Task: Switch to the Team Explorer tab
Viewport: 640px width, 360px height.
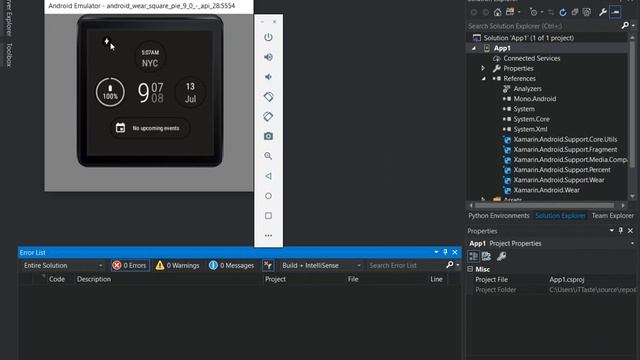Action: (x=613, y=216)
